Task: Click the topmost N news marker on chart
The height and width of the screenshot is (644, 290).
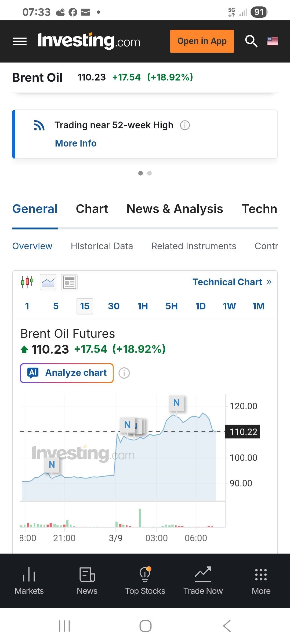Action: [176, 403]
